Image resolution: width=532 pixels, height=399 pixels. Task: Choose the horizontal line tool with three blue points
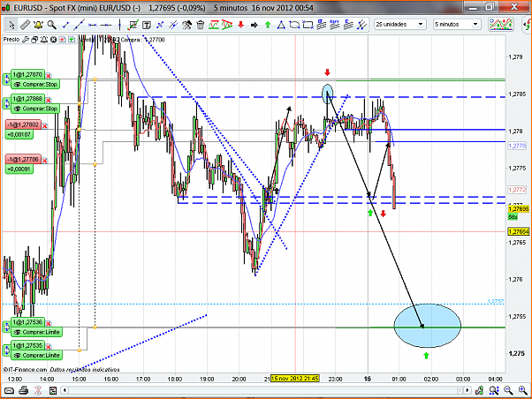(93, 25)
